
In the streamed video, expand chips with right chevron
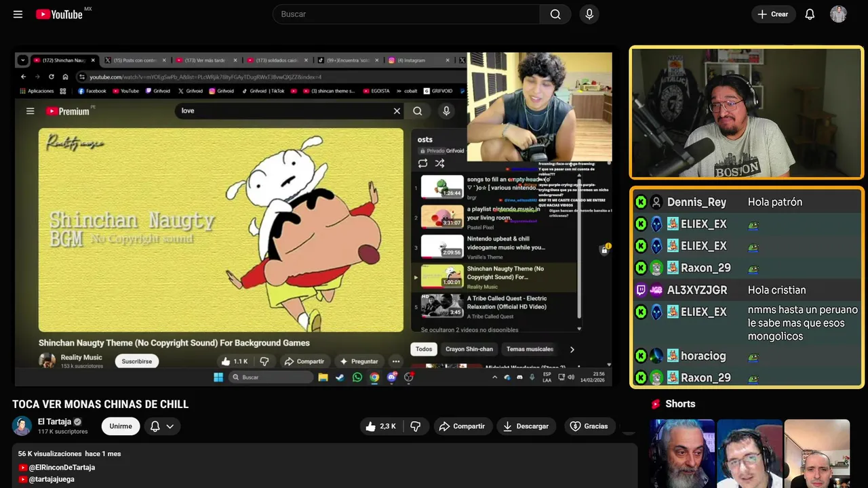click(x=572, y=349)
